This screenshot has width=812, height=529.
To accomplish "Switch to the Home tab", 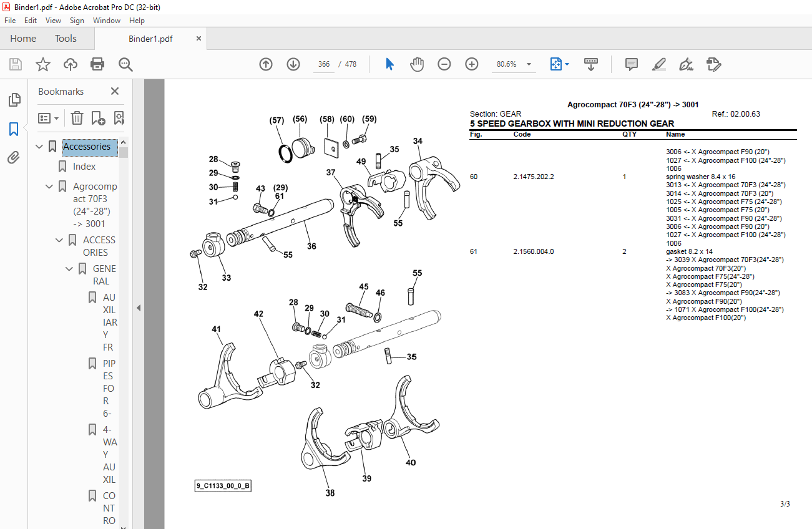I will coord(23,39).
